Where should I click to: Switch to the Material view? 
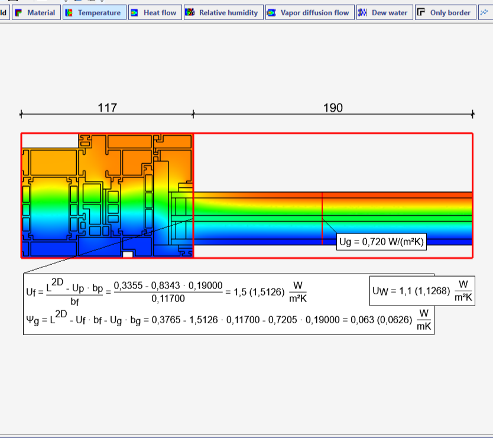(36, 12)
